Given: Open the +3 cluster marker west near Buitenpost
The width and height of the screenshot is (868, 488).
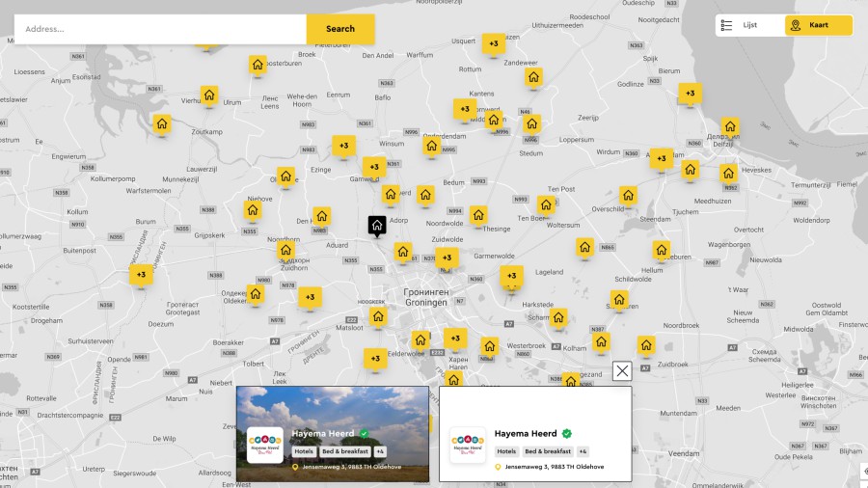Looking at the screenshot, I should (141, 275).
